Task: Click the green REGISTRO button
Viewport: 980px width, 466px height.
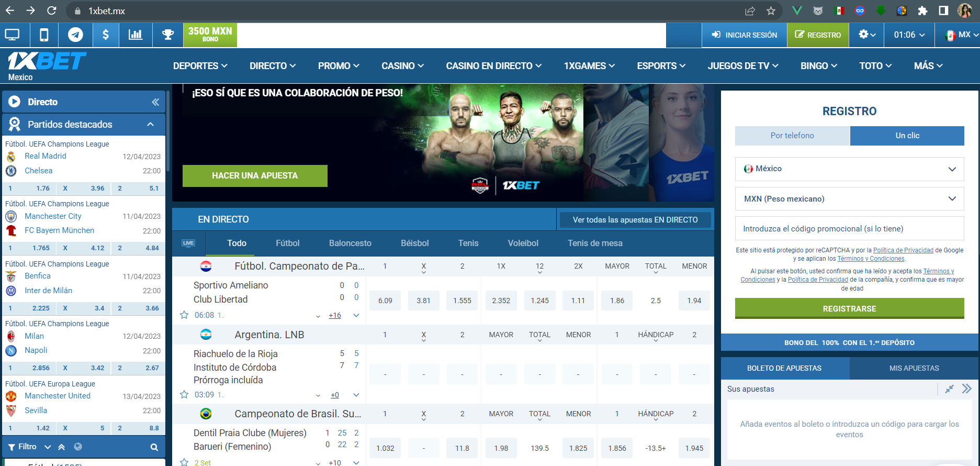Action: pos(818,35)
